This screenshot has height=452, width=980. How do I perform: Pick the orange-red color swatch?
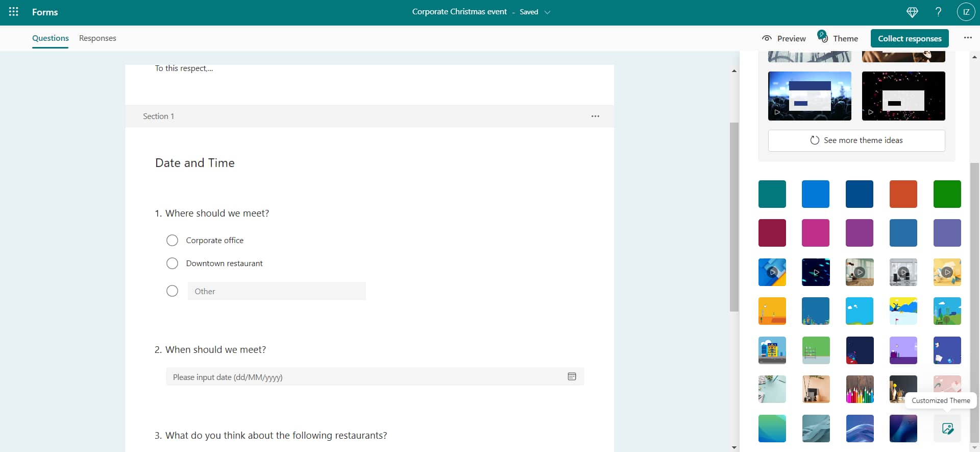tap(903, 194)
